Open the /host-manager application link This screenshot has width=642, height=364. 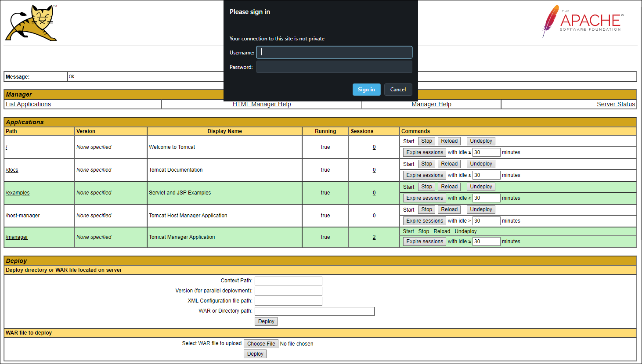click(x=23, y=216)
